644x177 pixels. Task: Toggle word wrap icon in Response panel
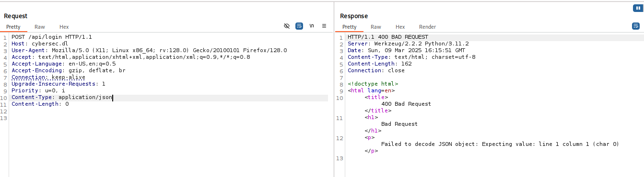coord(636,26)
